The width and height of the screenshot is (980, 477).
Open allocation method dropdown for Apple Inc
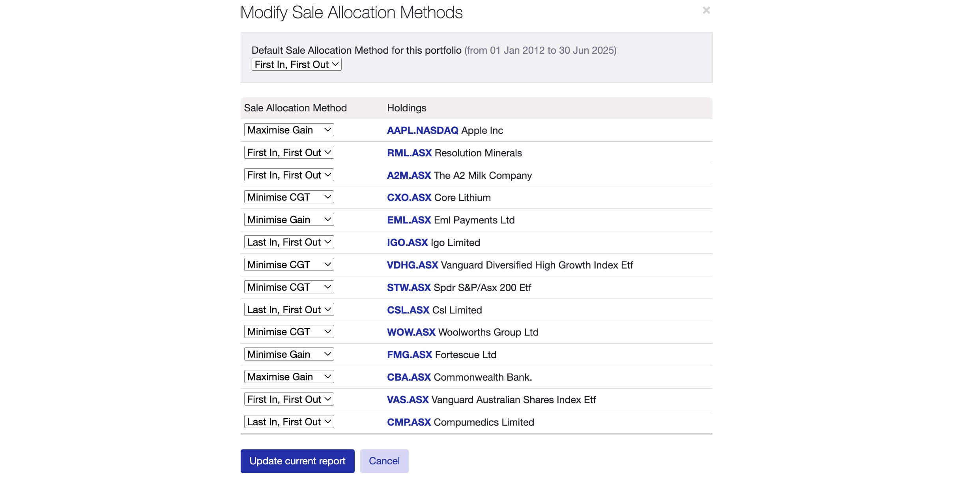pyautogui.click(x=289, y=130)
